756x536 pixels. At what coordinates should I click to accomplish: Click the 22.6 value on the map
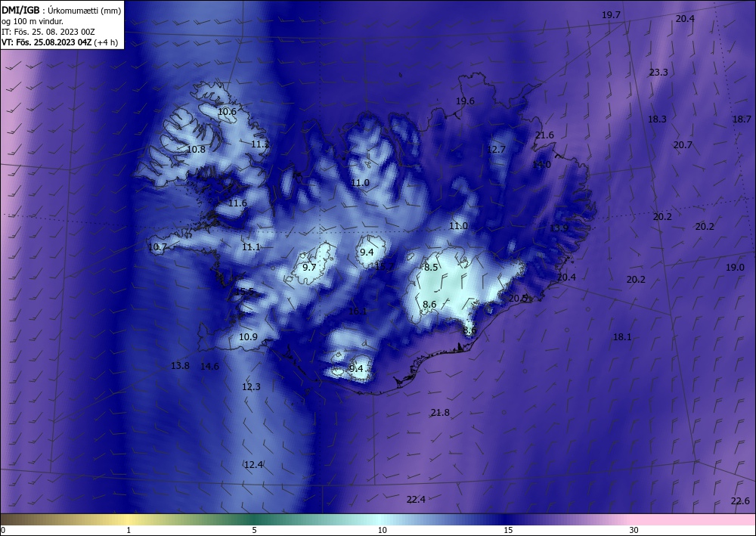click(740, 500)
